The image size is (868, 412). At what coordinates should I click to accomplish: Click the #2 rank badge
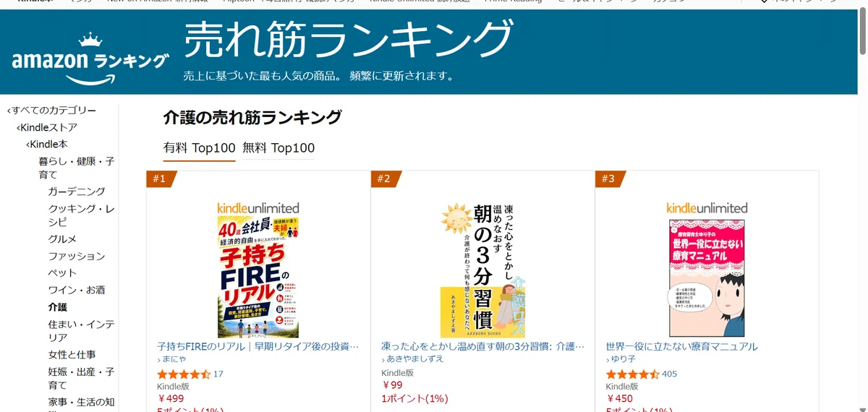[x=386, y=179]
